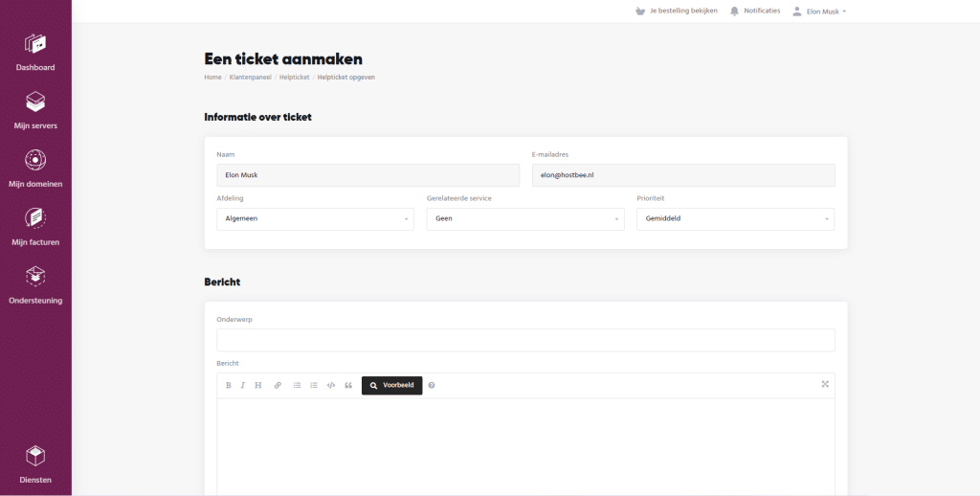Open the Elon Musk user menu
Screen dimensions: 980x496
pyautogui.click(x=820, y=11)
